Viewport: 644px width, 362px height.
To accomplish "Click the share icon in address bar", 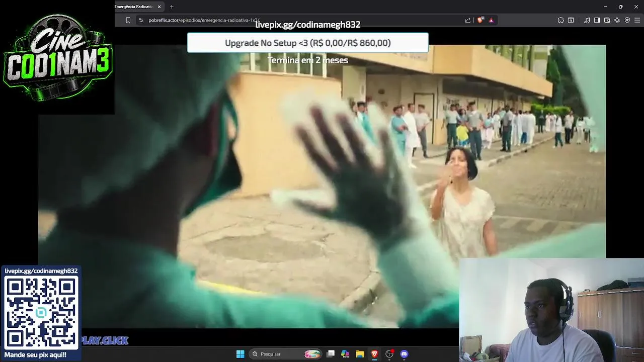I will pyautogui.click(x=468, y=20).
